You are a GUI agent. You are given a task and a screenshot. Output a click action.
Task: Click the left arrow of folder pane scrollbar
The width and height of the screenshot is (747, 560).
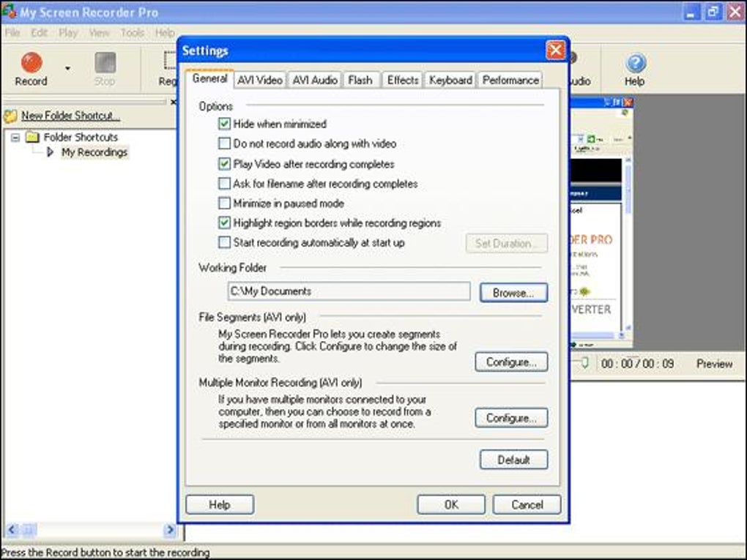(12, 529)
